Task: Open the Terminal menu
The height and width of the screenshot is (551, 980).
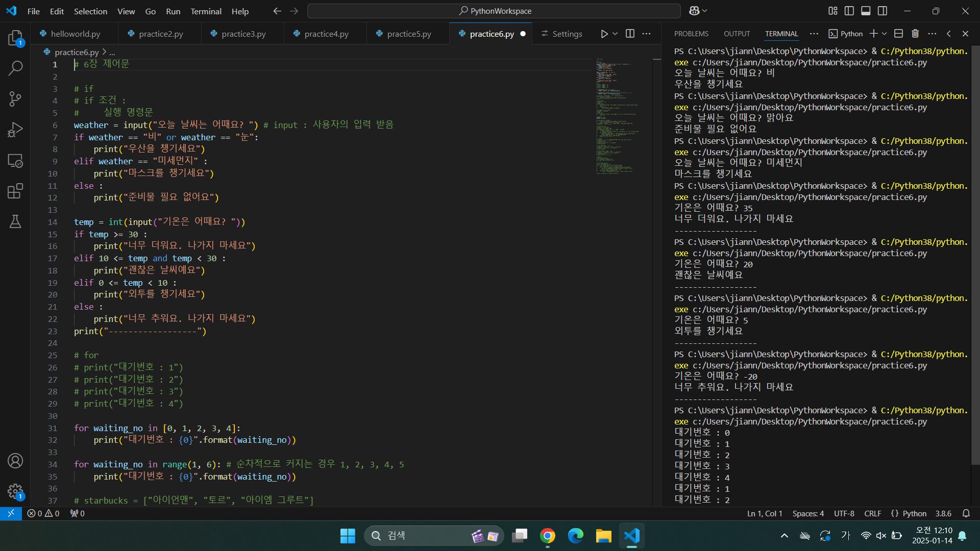Action: [206, 11]
